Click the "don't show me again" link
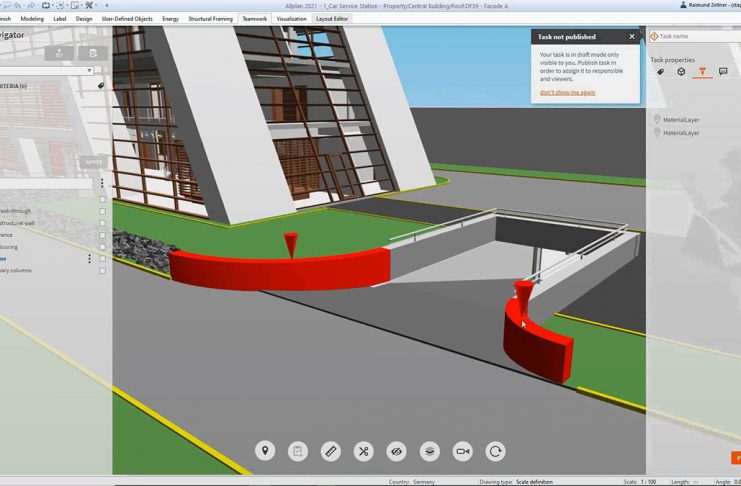This screenshot has width=741, height=486. tap(567, 92)
